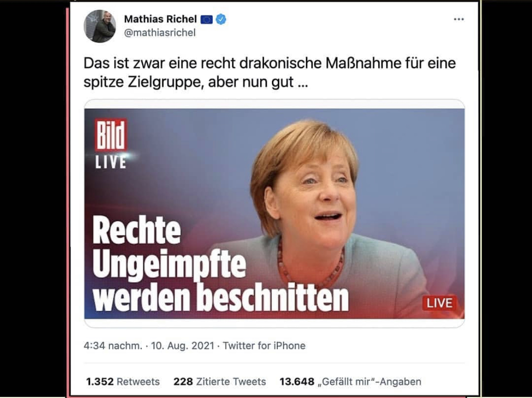
Task: Click the blue verified checkmark badge
Action: pos(221,20)
